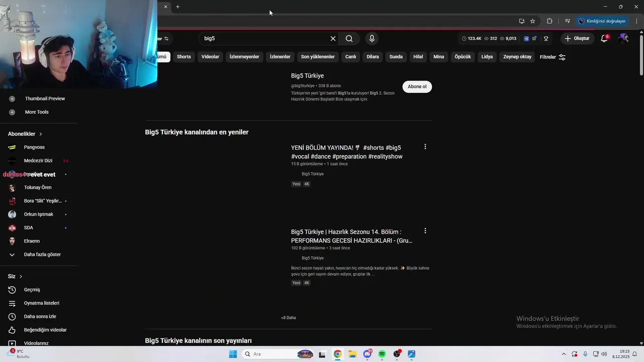The image size is (644, 362).
Task: Open Medcezir Dizi subscription channel
Action: pos(38,161)
